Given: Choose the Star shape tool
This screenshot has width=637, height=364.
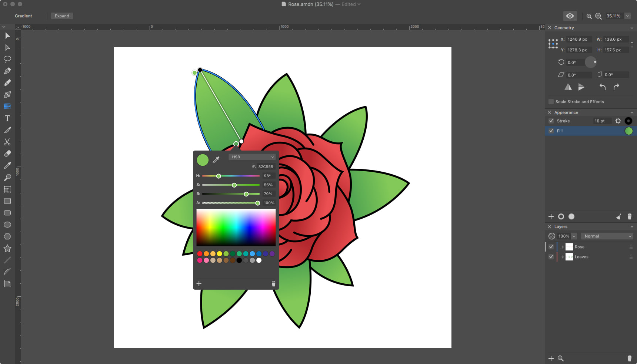Looking at the screenshot, I should click(x=7, y=249).
